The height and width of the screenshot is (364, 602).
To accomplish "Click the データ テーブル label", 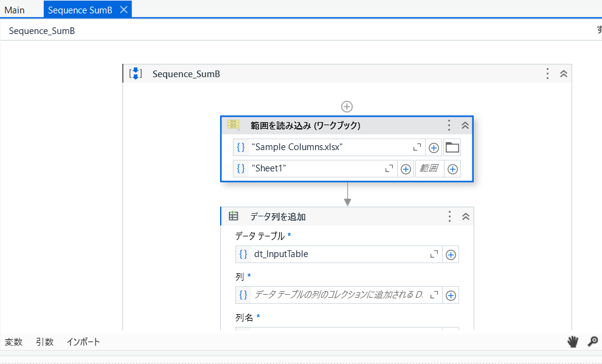I will click(260, 236).
